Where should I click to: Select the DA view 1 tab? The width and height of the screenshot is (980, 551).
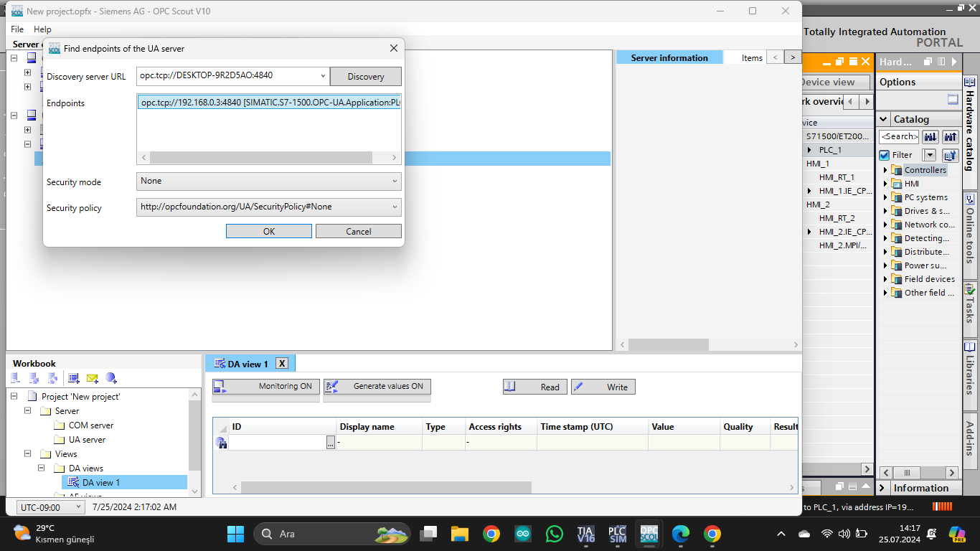[248, 364]
